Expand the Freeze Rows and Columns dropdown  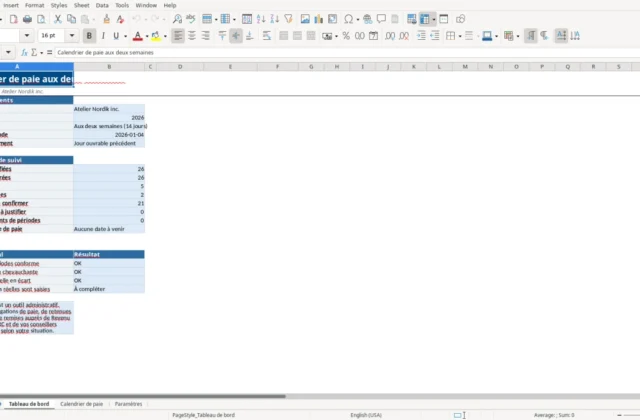[x=433, y=19]
